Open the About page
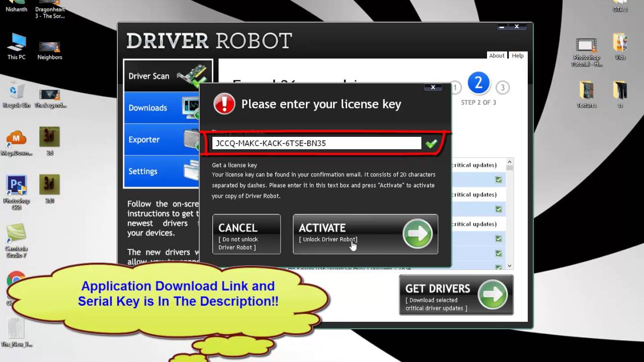This screenshot has width=644, height=362. [497, 56]
